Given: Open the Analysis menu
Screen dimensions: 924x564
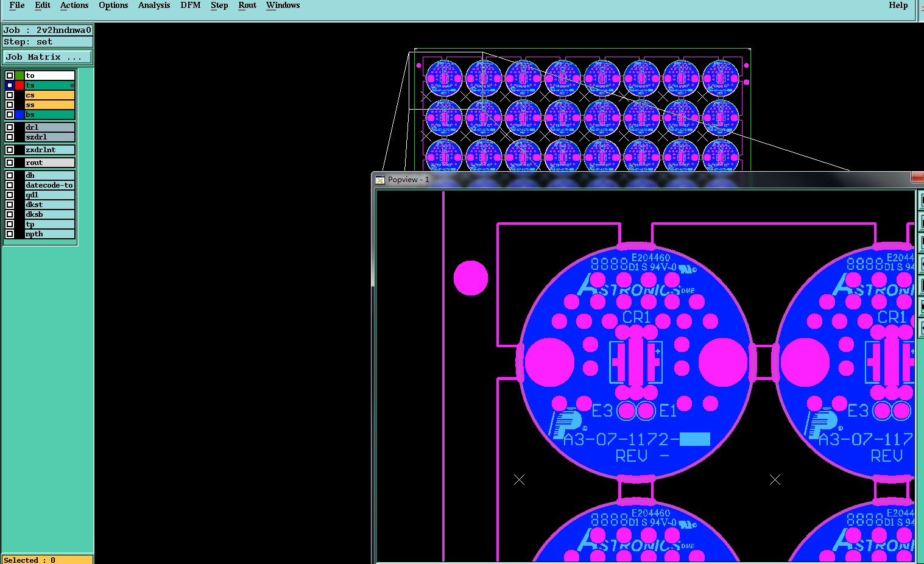Looking at the screenshot, I should coord(154,5).
